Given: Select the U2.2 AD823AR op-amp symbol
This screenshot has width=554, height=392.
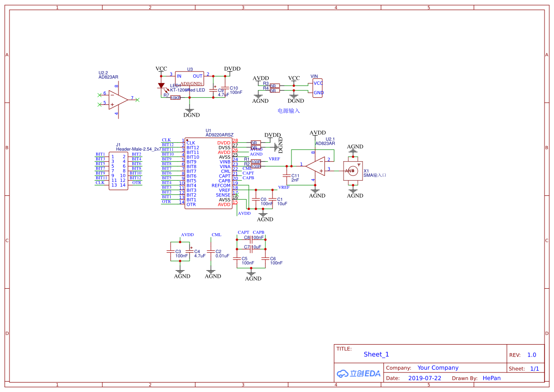Looking at the screenshot, I should tap(118, 100).
